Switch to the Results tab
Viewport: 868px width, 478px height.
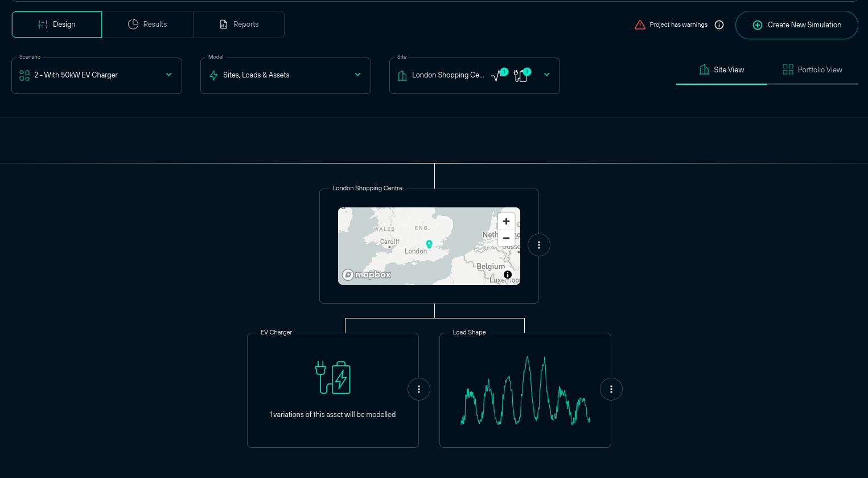point(148,24)
